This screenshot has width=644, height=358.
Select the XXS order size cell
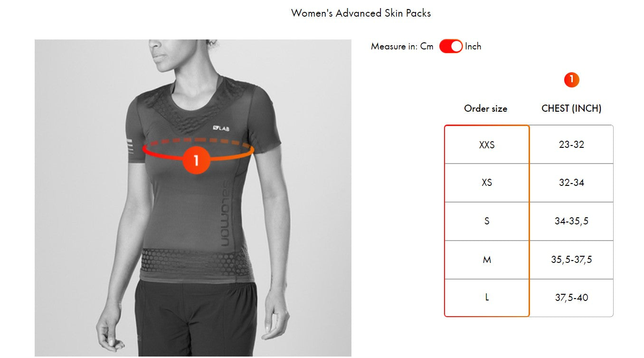click(487, 145)
